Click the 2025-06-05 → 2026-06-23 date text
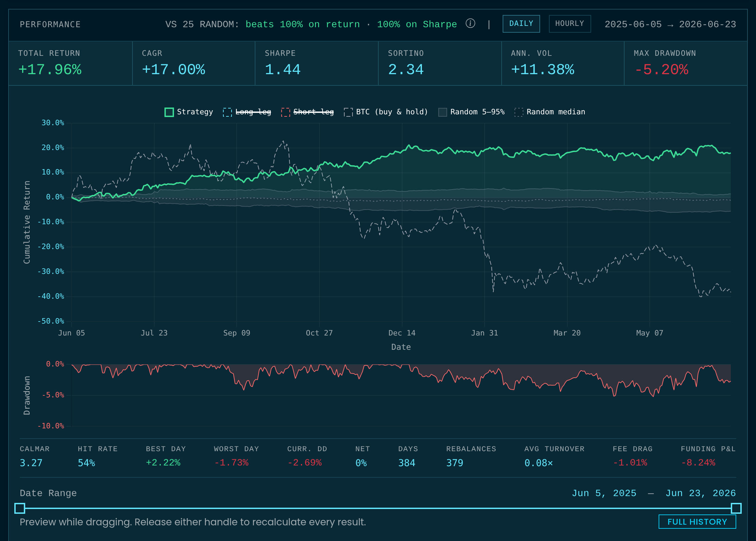Viewport: 756px width, 541px height. coord(670,24)
